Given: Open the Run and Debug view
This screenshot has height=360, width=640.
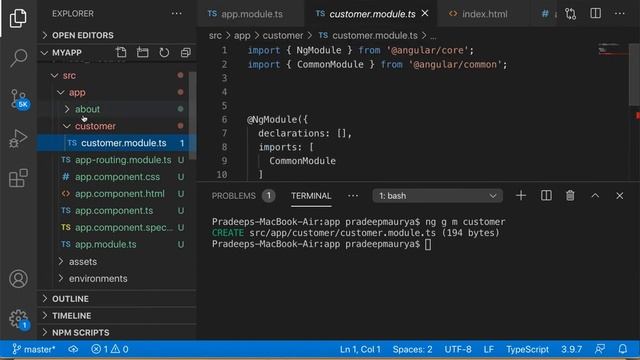Looking at the screenshot, I should (18, 138).
